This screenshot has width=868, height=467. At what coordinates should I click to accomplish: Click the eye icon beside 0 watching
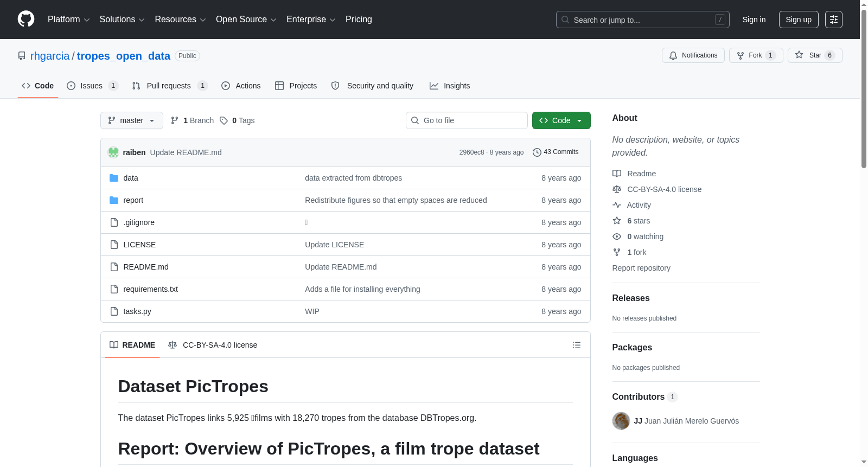point(617,236)
